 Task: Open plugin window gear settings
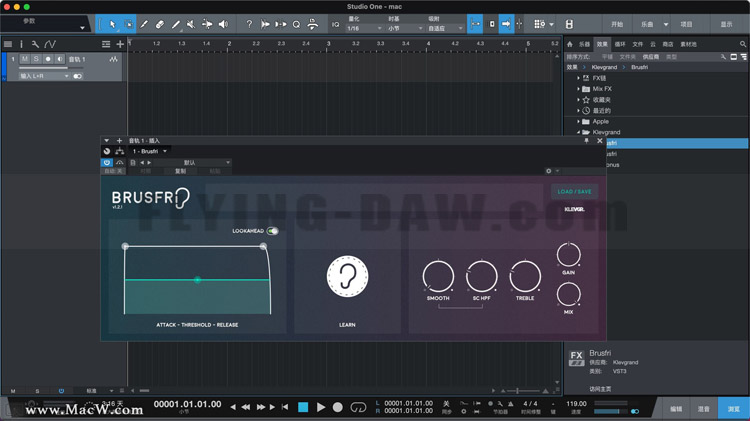pos(549,171)
